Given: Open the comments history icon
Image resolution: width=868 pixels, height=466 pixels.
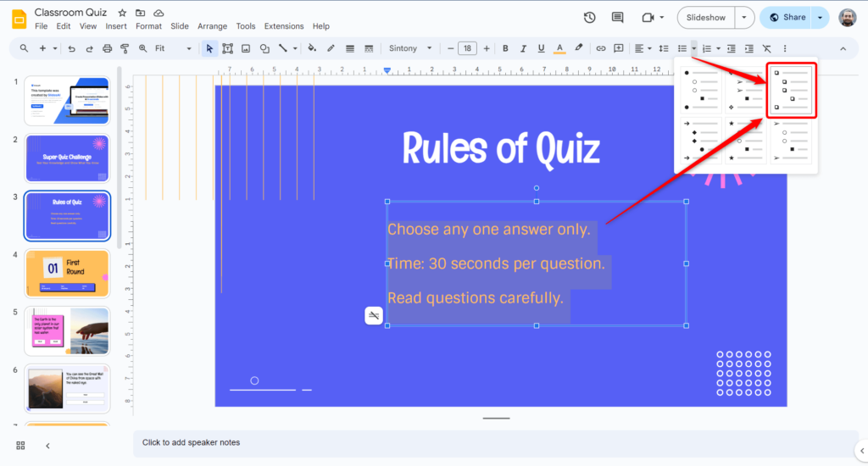Looking at the screenshot, I should (618, 17).
